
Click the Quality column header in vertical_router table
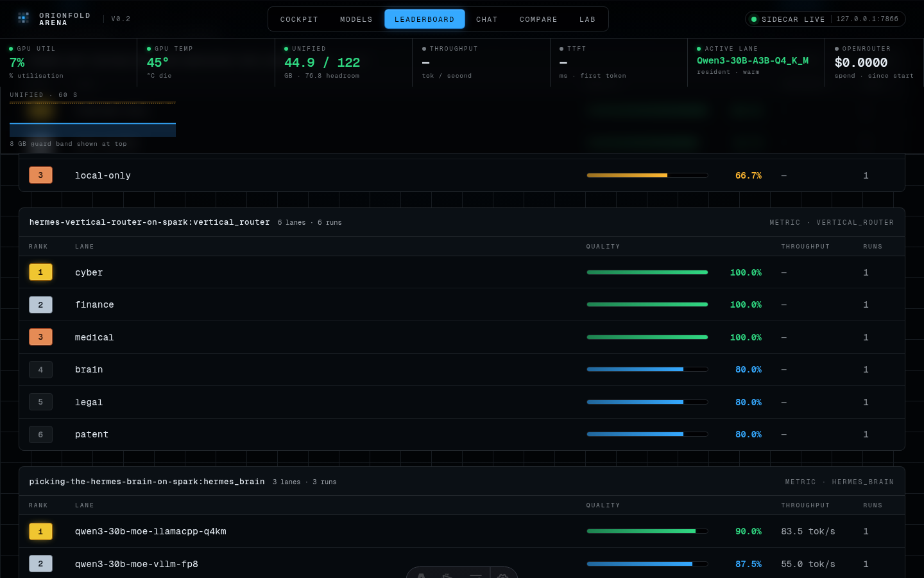click(603, 247)
